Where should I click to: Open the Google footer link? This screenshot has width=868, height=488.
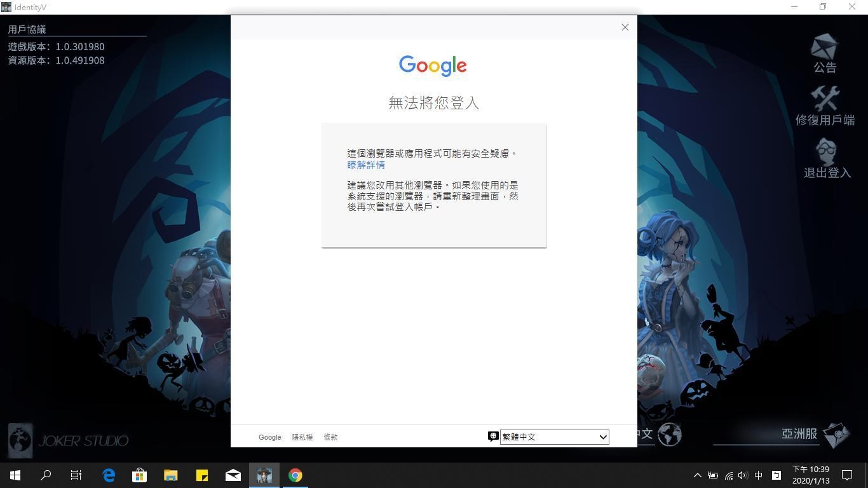pos(269,437)
